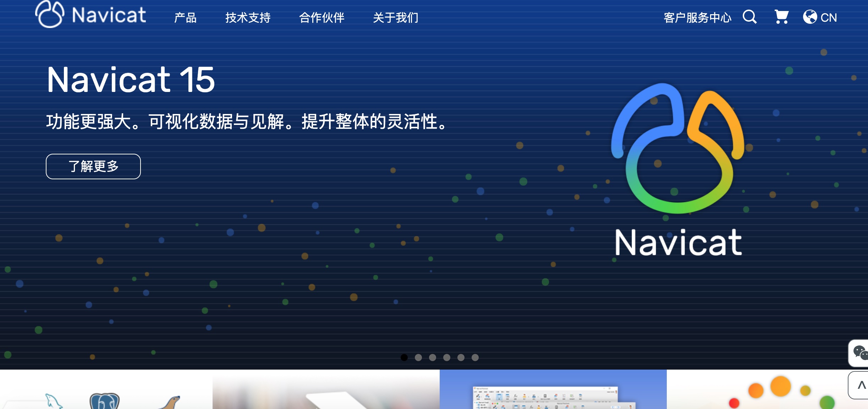Open the database mascots thumbnail card

click(106, 389)
